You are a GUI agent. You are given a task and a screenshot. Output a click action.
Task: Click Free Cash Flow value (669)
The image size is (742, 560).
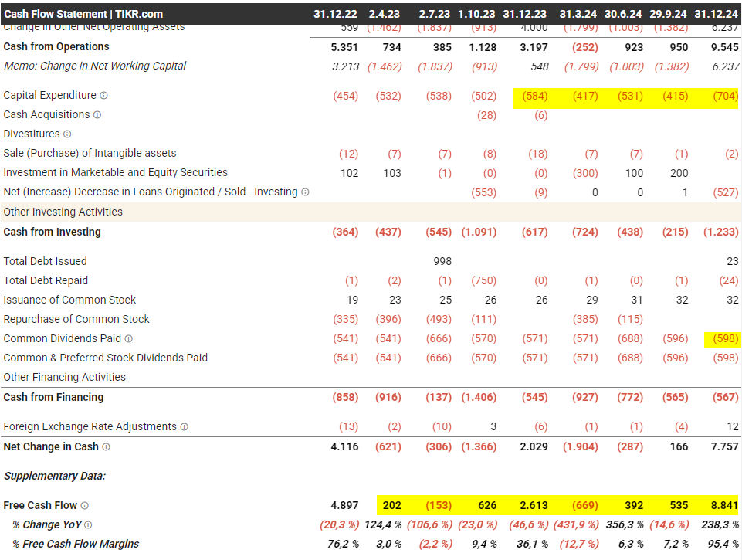585,506
